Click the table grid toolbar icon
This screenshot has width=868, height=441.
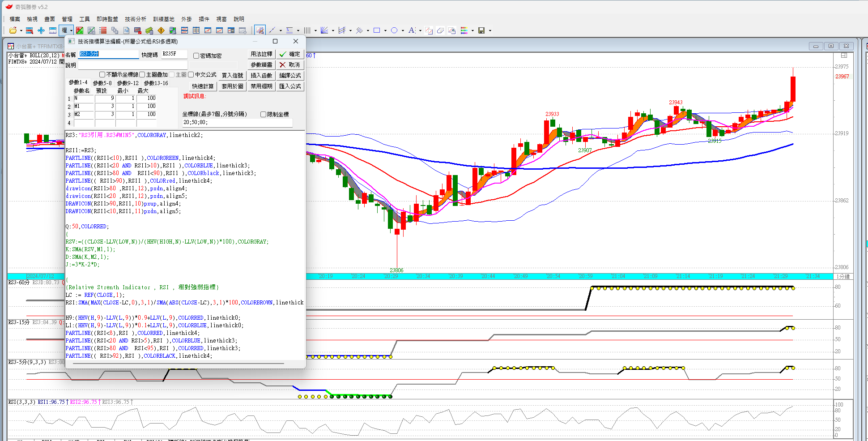point(196,30)
